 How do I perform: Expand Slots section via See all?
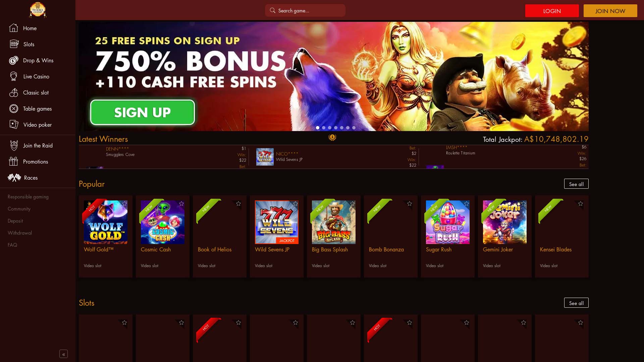[576, 303]
